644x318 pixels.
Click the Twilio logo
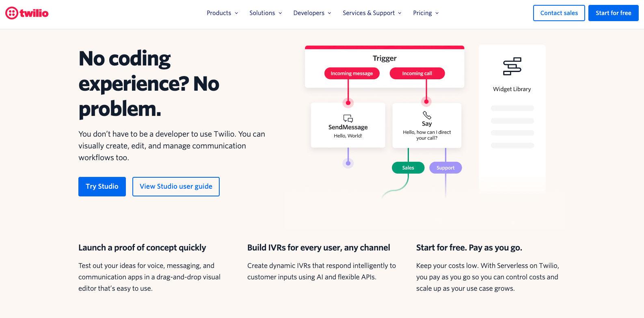coord(27,13)
